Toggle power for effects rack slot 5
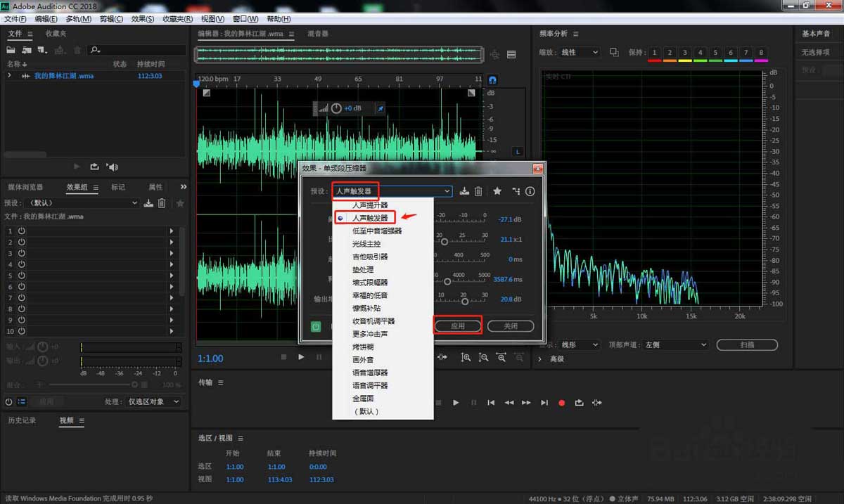The image size is (844, 504). (x=21, y=276)
